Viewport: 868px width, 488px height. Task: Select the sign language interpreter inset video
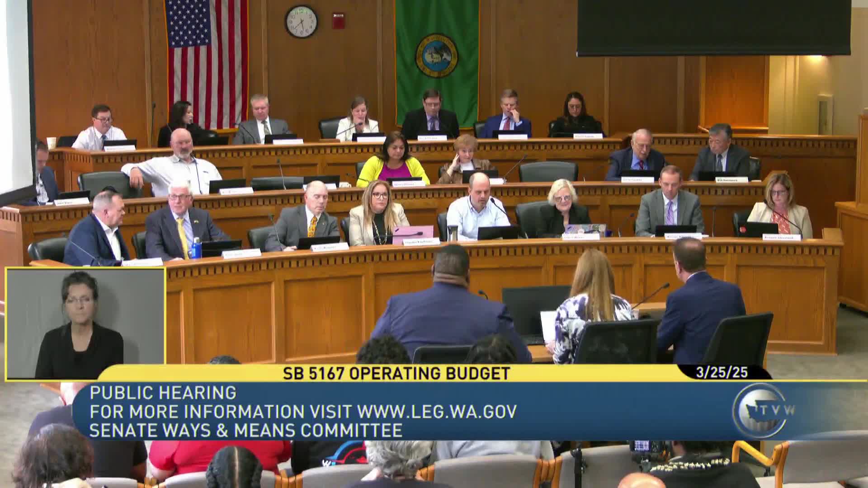pos(85,324)
